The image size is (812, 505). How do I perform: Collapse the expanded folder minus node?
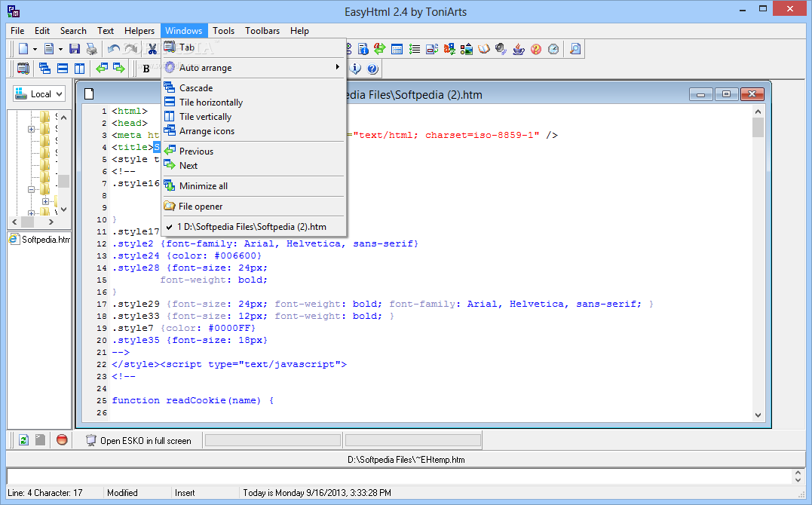click(31, 190)
